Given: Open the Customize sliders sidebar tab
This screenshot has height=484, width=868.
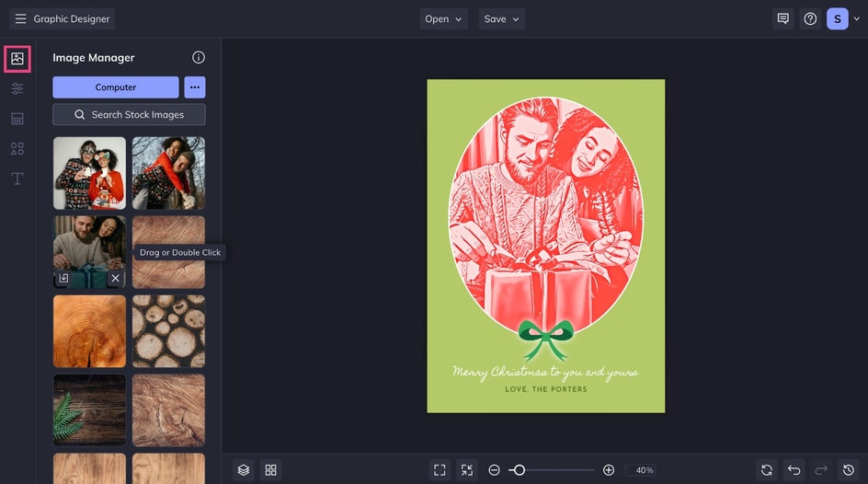Looking at the screenshot, I should coord(17,88).
